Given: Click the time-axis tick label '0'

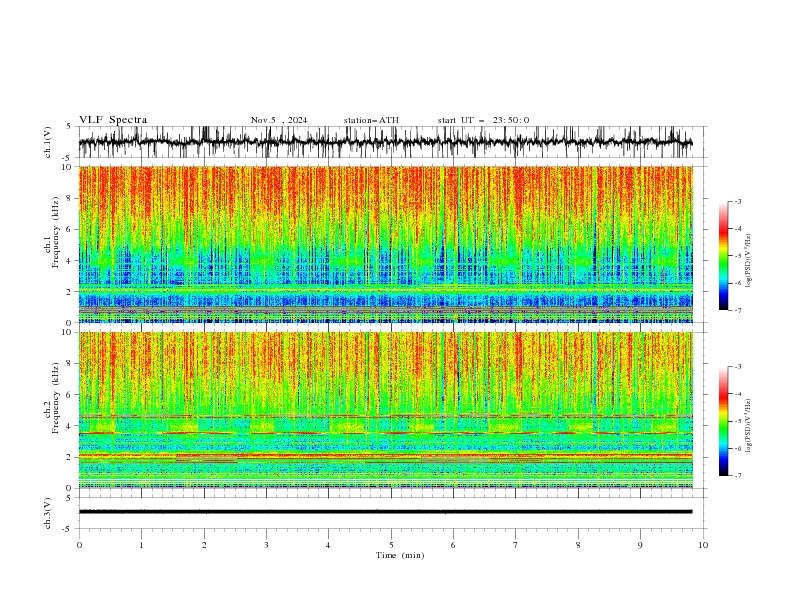Looking at the screenshot, I should click(x=79, y=545).
